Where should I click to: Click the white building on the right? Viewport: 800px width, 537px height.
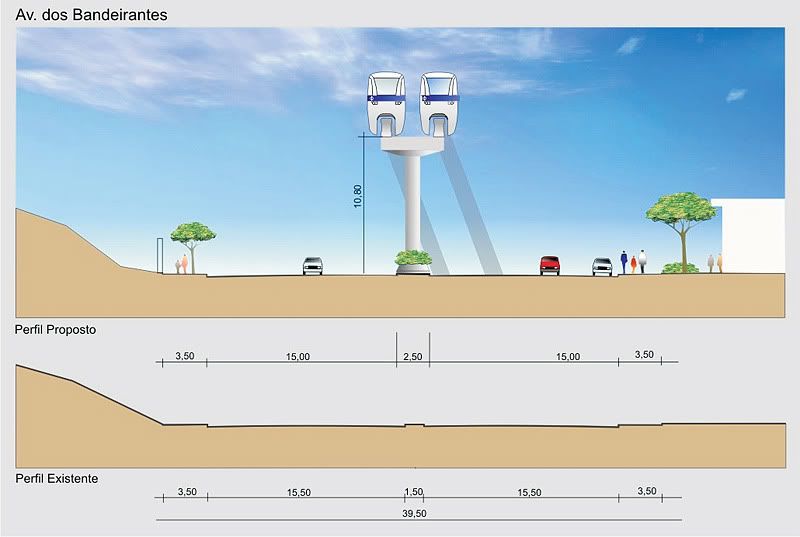click(751, 236)
